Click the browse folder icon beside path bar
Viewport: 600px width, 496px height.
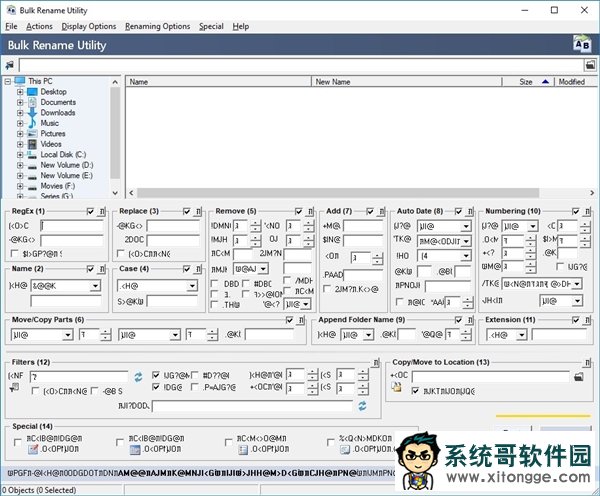point(589,64)
